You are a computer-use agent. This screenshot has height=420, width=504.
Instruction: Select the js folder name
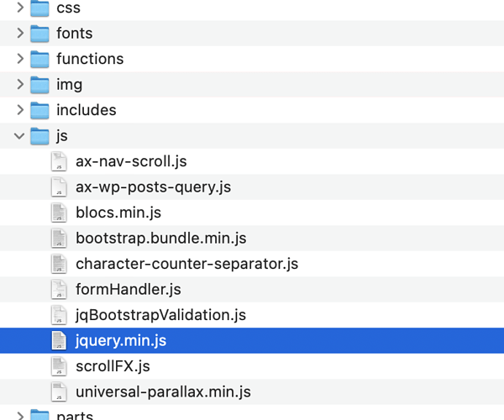(x=62, y=136)
